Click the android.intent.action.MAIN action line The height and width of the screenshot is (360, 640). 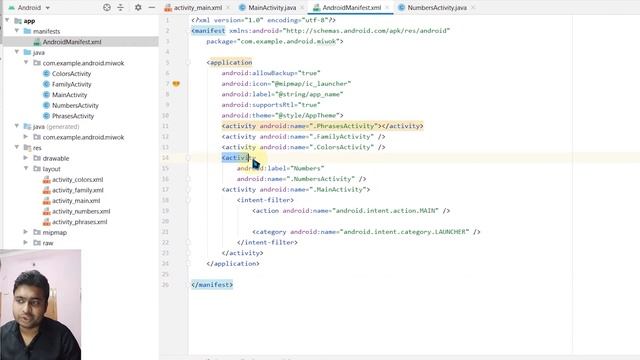[351, 211]
